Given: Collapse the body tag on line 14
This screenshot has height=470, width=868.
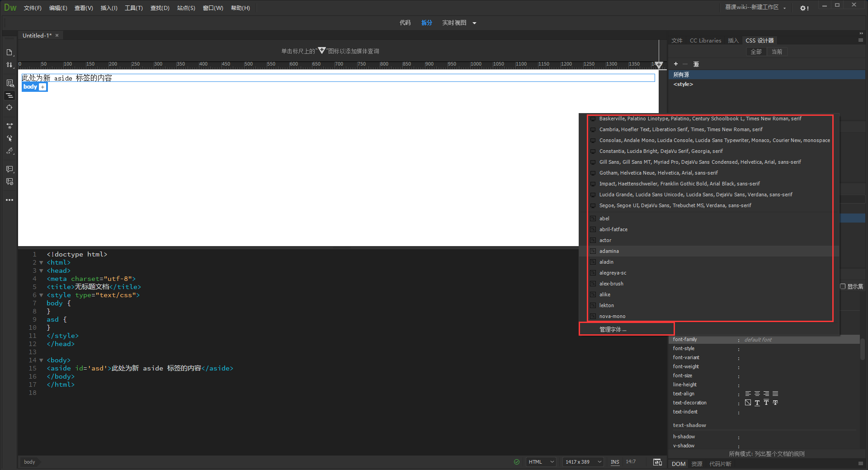Looking at the screenshot, I should tap(41, 360).
